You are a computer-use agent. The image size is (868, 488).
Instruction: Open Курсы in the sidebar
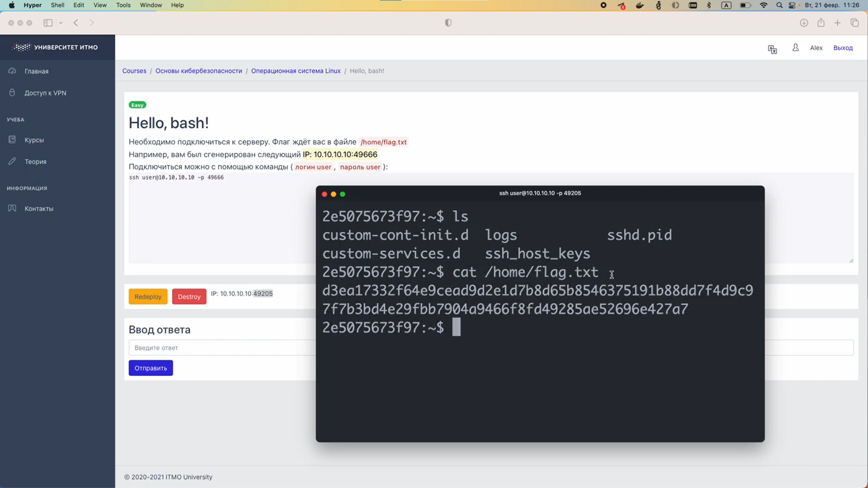(34, 140)
